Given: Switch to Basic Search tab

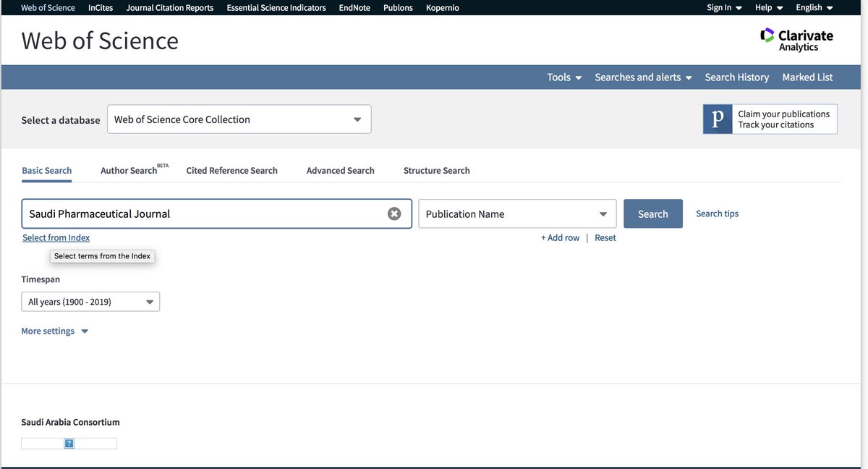Looking at the screenshot, I should [x=47, y=170].
